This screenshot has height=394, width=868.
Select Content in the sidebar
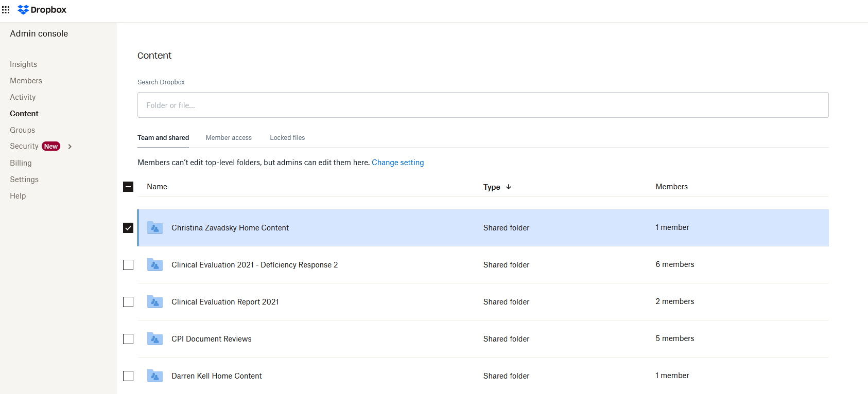point(24,114)
